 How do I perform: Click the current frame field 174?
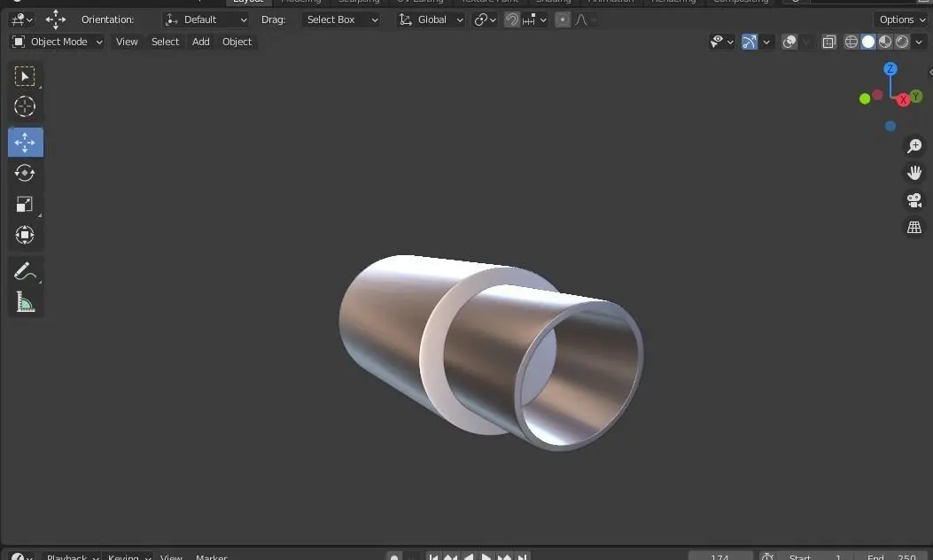[x=719, y=557]
